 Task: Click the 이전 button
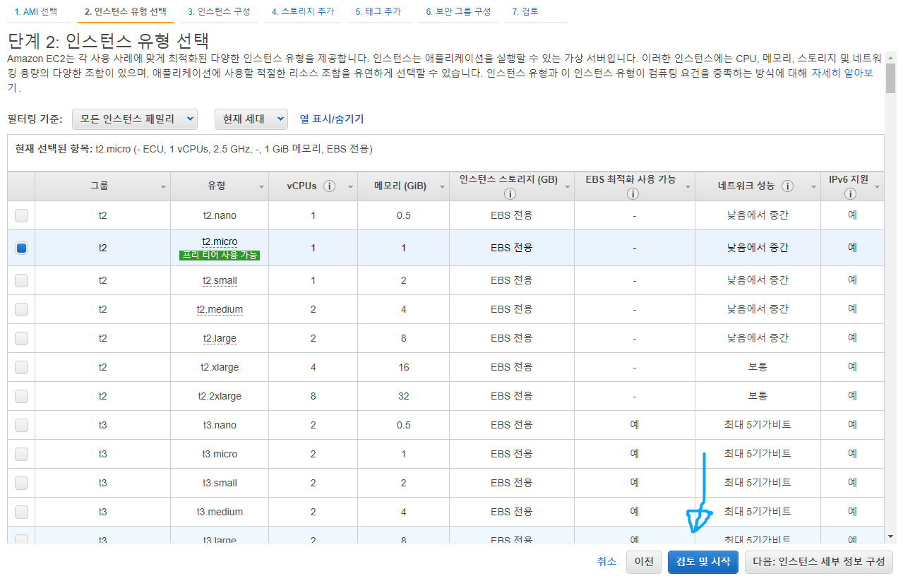pyautogui.click(x=644, y=562)
